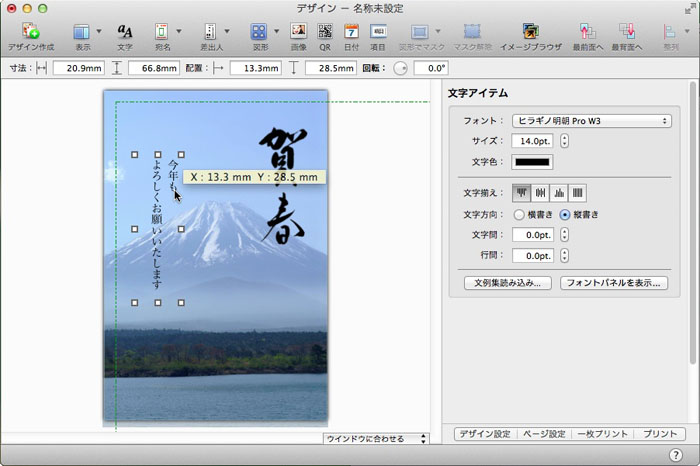
Task: Open the フォント font dropdown
Action: pyautogui.click(x=591, y=120)
